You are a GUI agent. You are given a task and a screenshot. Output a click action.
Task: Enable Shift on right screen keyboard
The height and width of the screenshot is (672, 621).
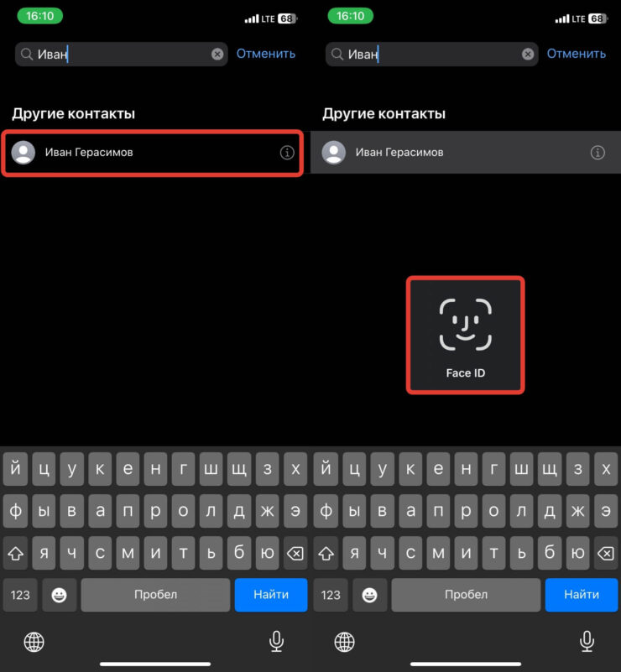click(326, 553)
